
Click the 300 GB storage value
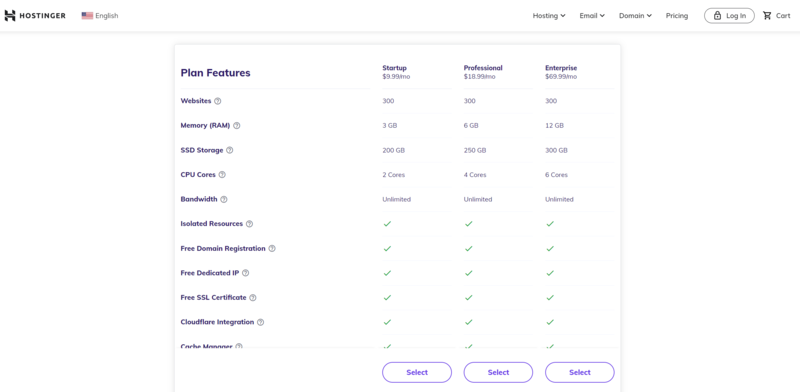point(557,150)
